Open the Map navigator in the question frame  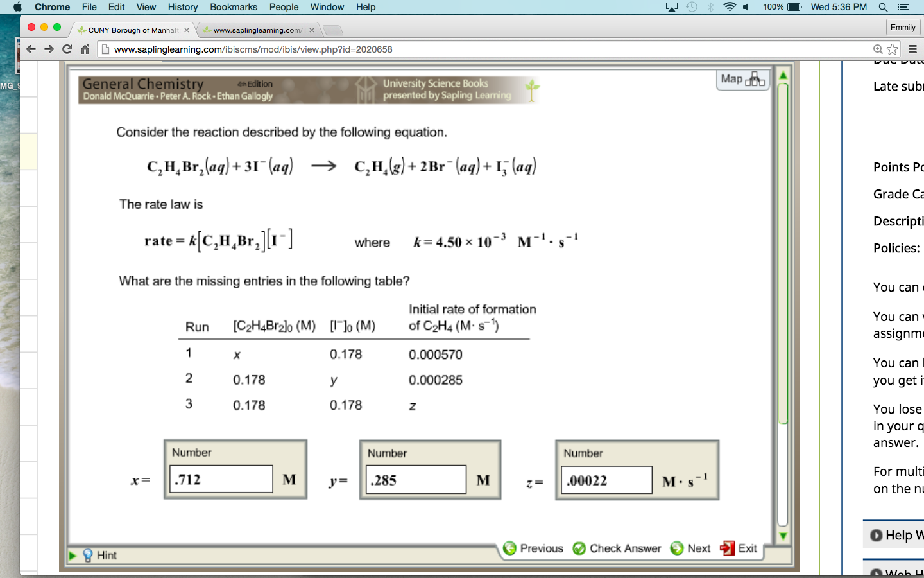point(742,80)
